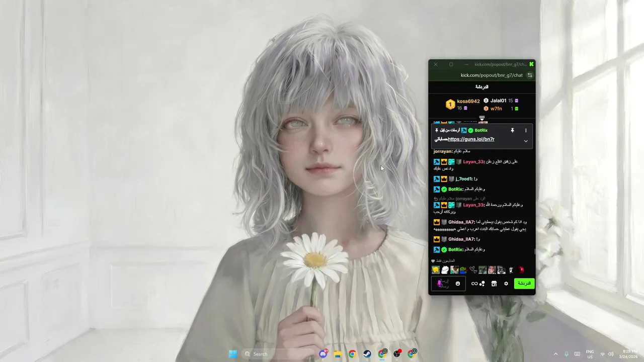
Task: Open jorrayan's profile from chat
Action: coord(443,151)
